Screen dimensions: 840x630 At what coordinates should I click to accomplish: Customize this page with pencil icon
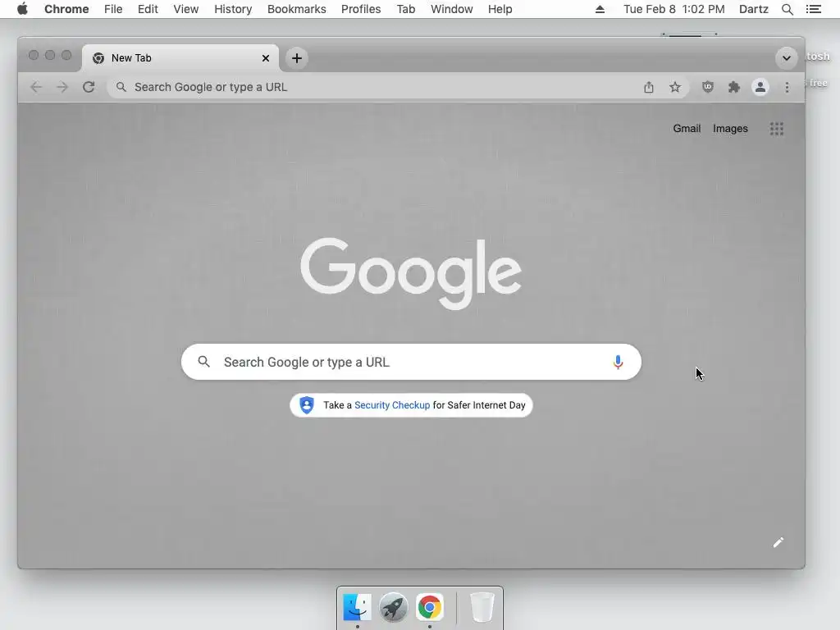click(778, 543)
